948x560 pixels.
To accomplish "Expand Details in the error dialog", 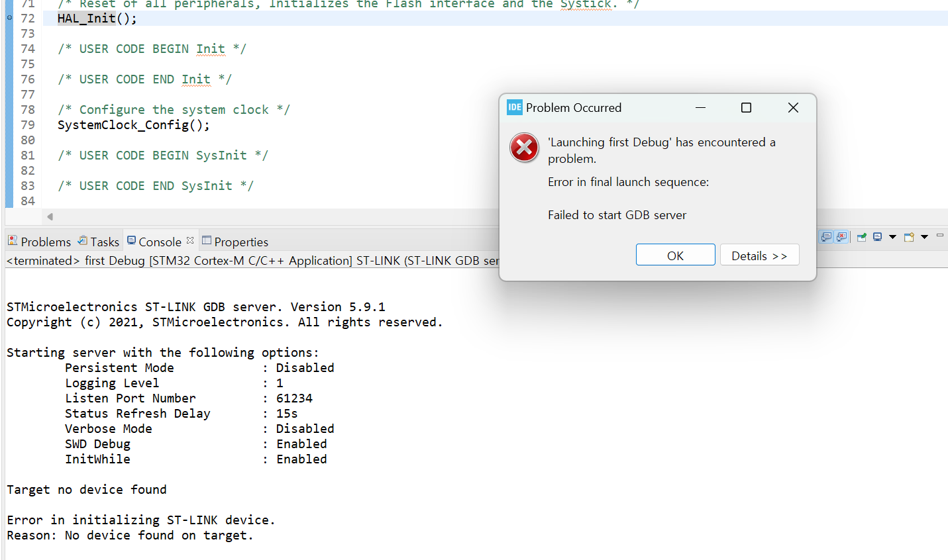I will tap(759, 255).
